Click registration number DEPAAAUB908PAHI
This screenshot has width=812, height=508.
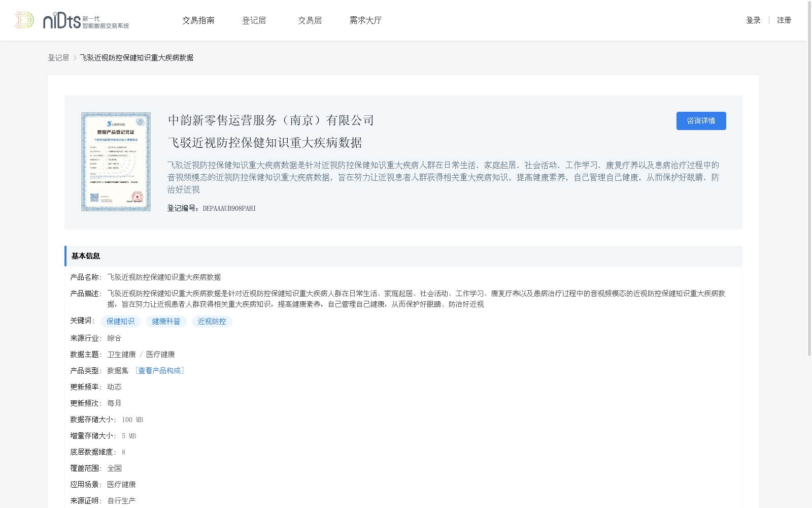(229, 208)
